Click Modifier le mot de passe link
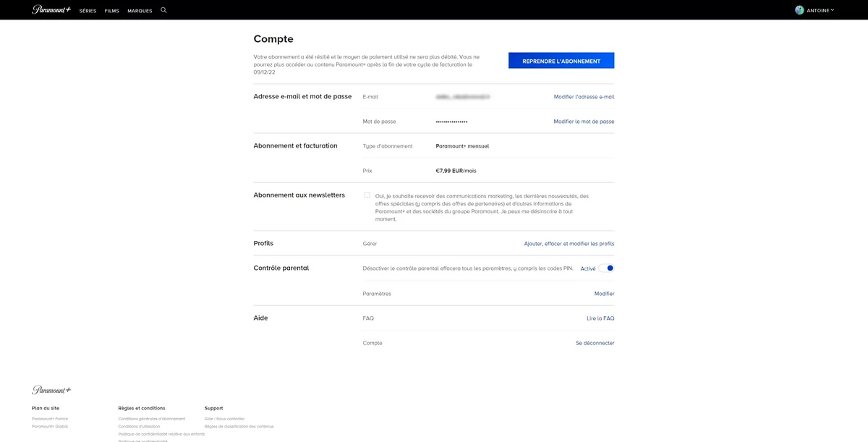 click(584, 122)
